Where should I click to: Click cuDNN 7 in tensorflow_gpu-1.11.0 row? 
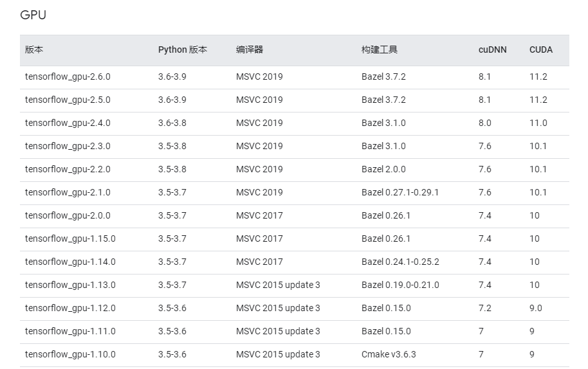481,332
